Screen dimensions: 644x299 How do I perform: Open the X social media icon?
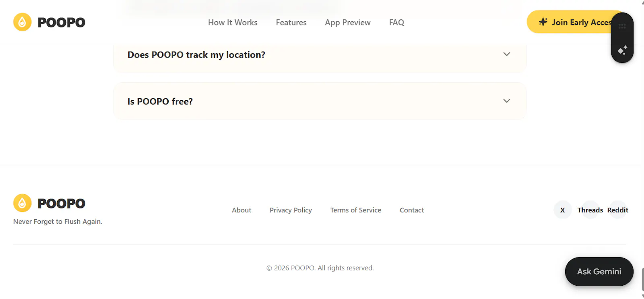(x=563, y=210)
